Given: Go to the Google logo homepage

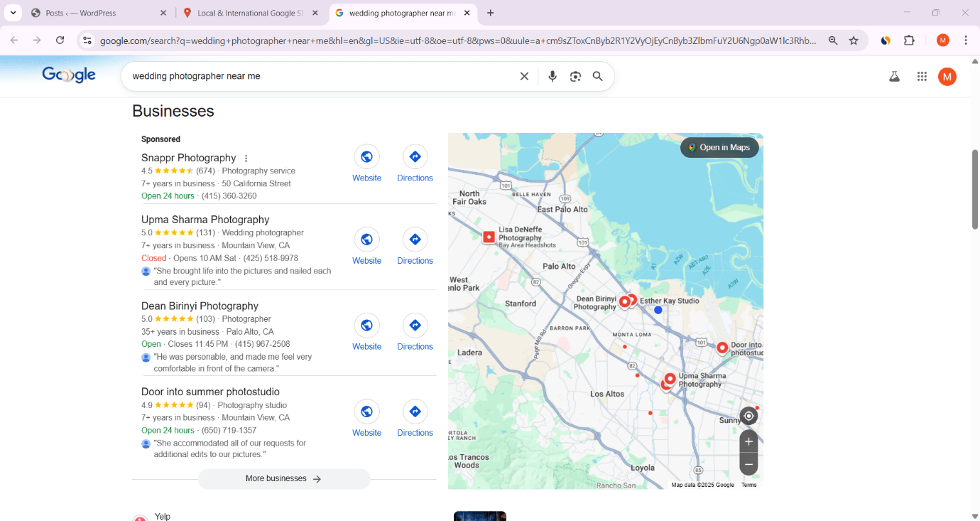Looking at the screenshot, I should 69,75.
